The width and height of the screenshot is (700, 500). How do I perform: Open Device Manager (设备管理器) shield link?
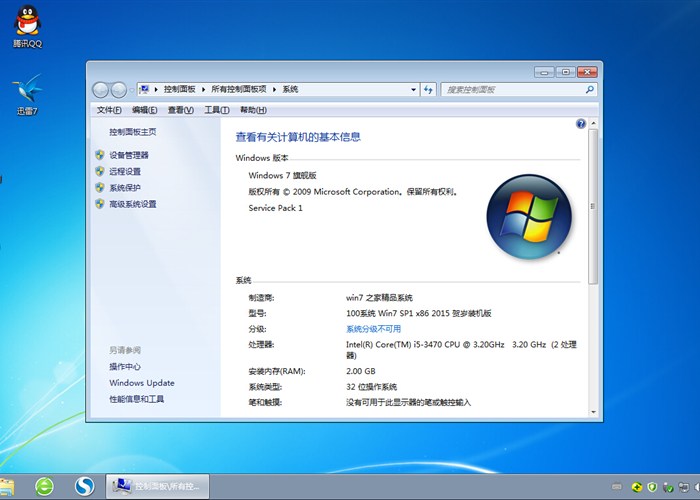[x=128, y=155]
